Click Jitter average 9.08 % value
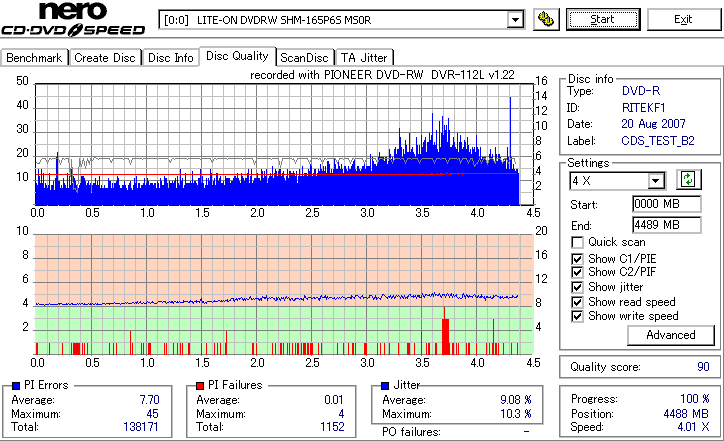 point(516,400)
